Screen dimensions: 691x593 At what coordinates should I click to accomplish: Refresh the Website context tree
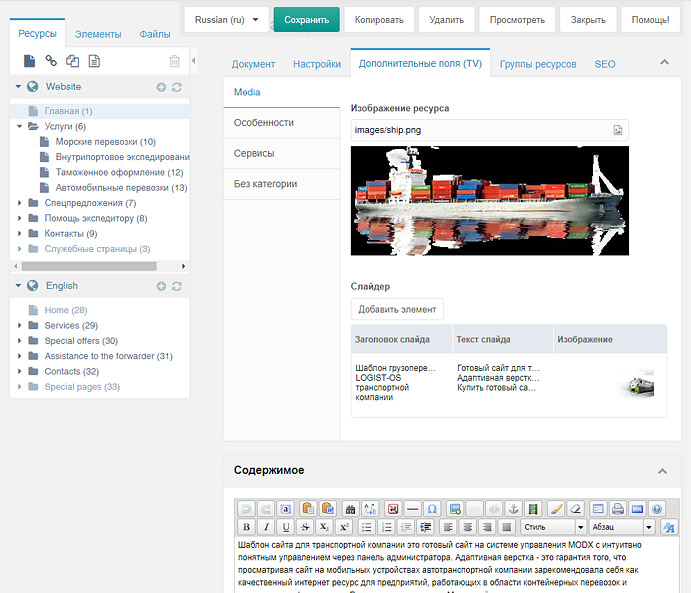pyautogui.click(x=177, y=87)
